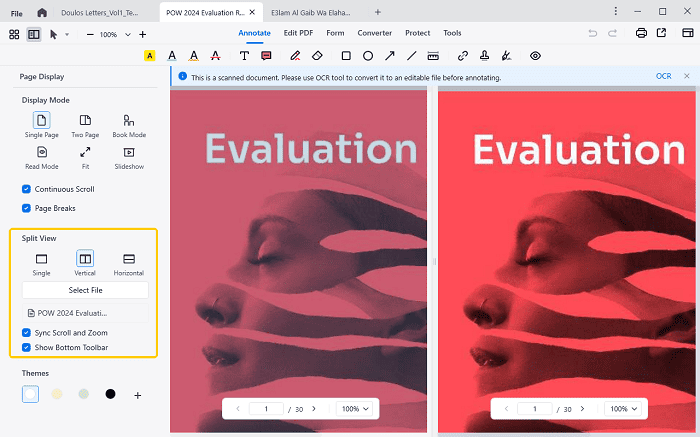Pick the arrow drawing tool
The width and height of the screenshot is (700, 437).
coord(390,56)
